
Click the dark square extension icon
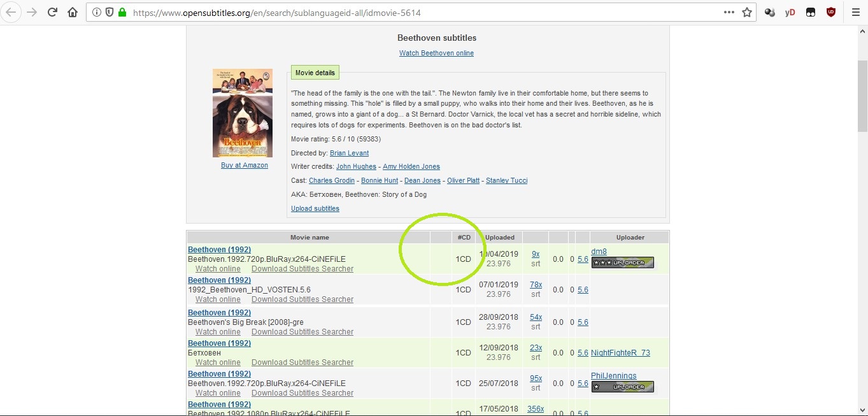tap(811, 12)
